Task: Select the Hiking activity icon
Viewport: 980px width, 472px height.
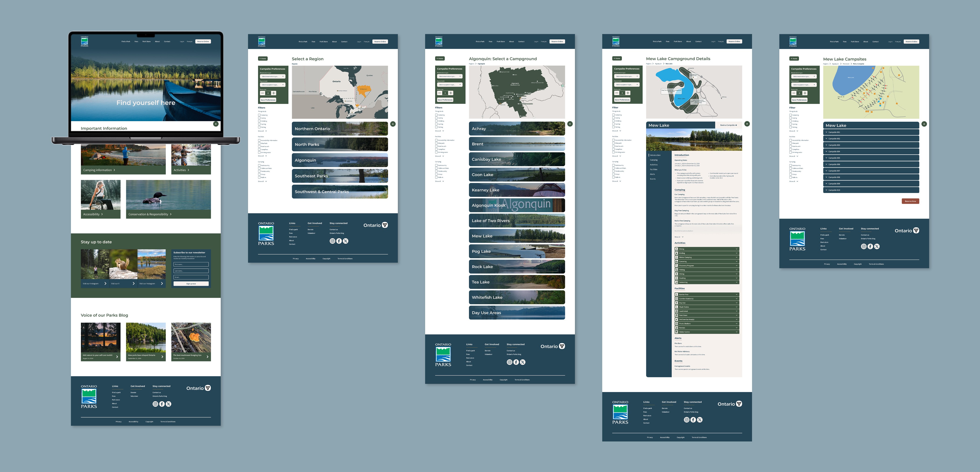Action: tap(676, 274)
